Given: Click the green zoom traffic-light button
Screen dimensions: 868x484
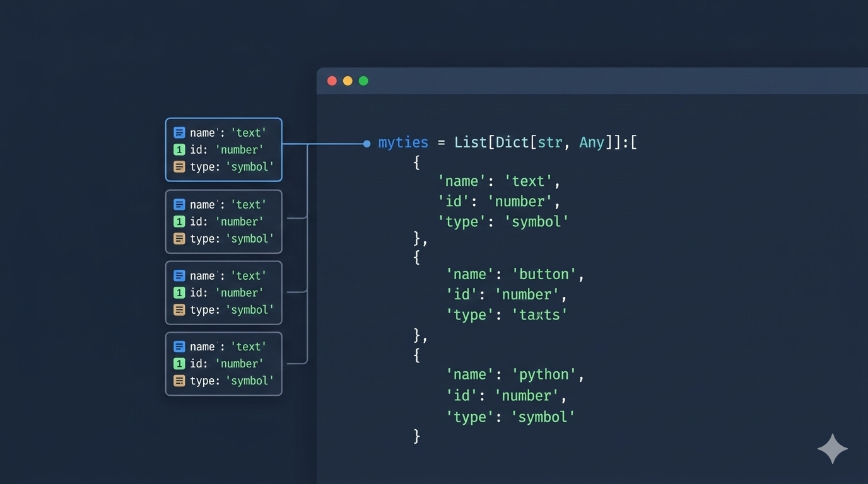Looking at the screenshot, I should (363, 81).
